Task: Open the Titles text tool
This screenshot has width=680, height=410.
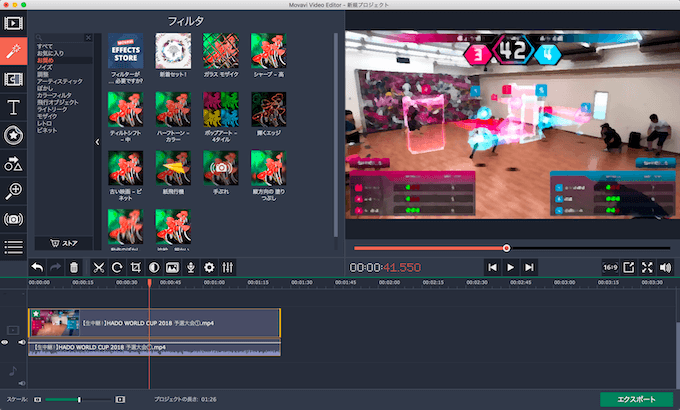Action: click(13, 107)
